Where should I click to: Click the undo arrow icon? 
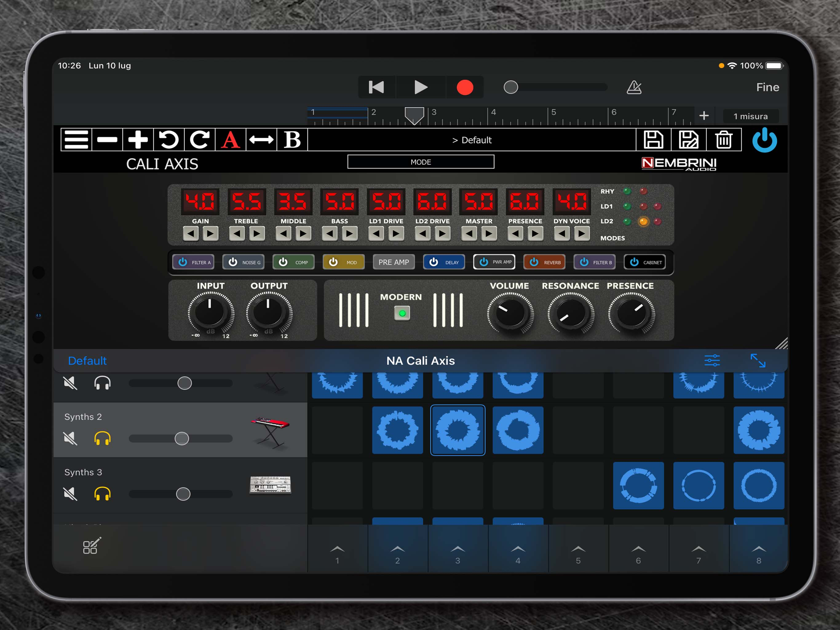pyautogui.click(x=168, y=140)
